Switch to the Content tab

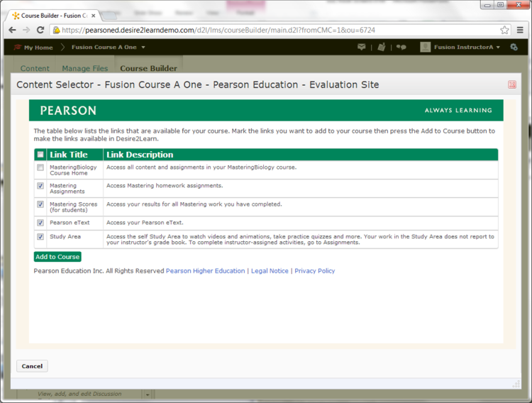(35, 69)
